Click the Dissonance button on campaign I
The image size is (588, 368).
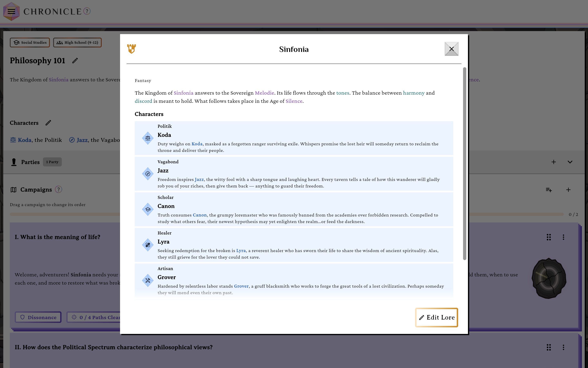pyautogui.click(x=38, y=317)
